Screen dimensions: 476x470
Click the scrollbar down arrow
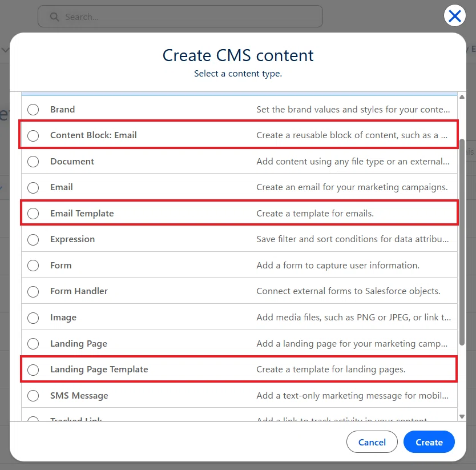coord(462,416)
